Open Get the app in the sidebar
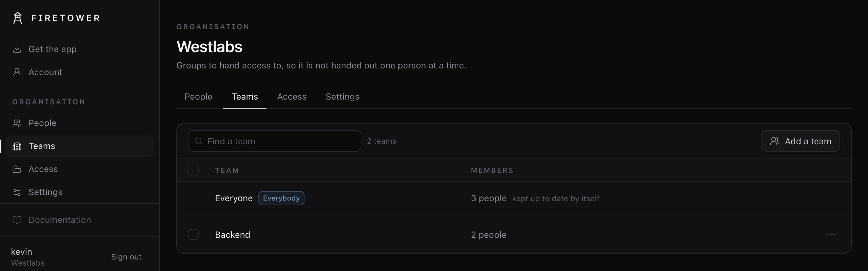Image resolution: width=868 pixels, height=271 pixels. point(80,49)
